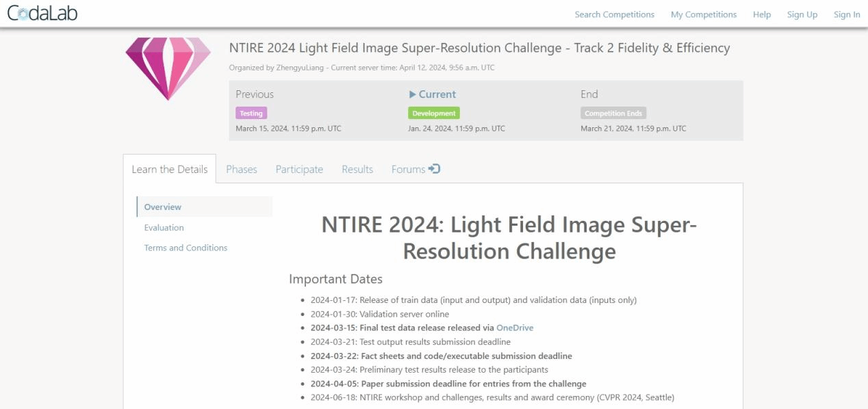Click the CodaLab logo
The height and width of the screenshot is (409, 868).
(42, 14)
